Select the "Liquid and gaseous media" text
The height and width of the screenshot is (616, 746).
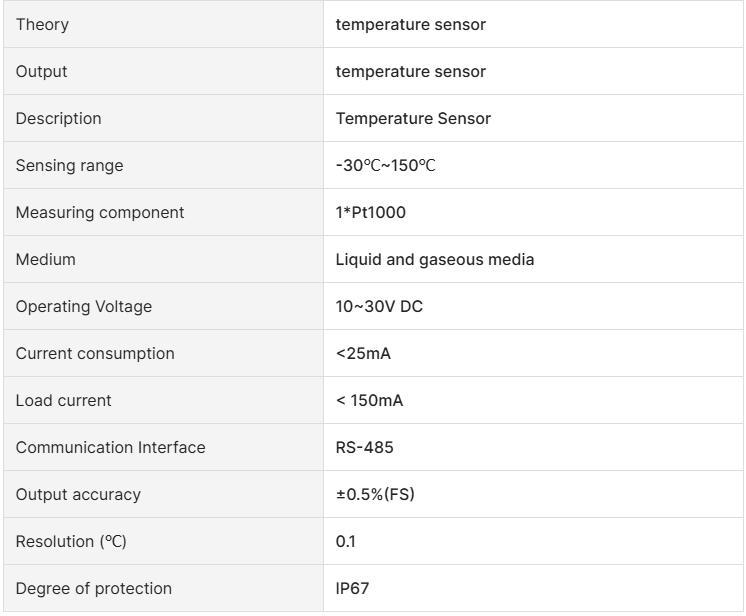click(x=434, y=259)
